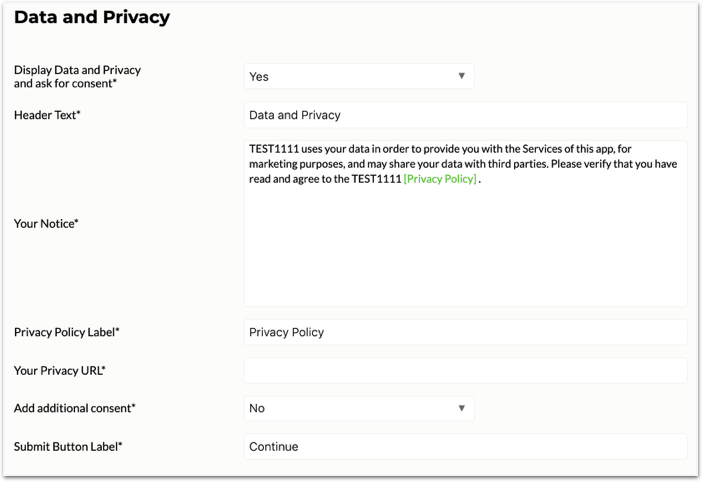Click the word TEST1111 starting the notice
The height and width of the screenshot is (482, 703).
[x=273, y=149]
